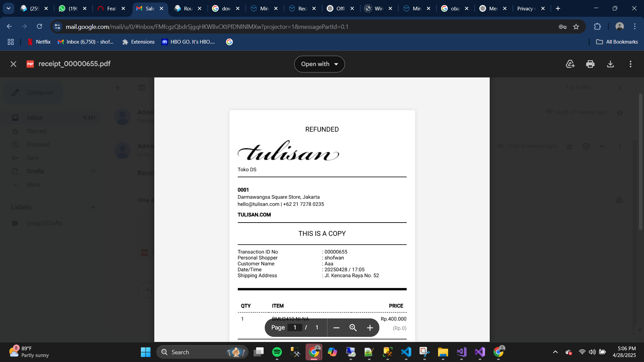Image resolution: width=644 pixels, height=362 pixels.
Task: Open Chrome profile avatar
Action: (620, 26)
